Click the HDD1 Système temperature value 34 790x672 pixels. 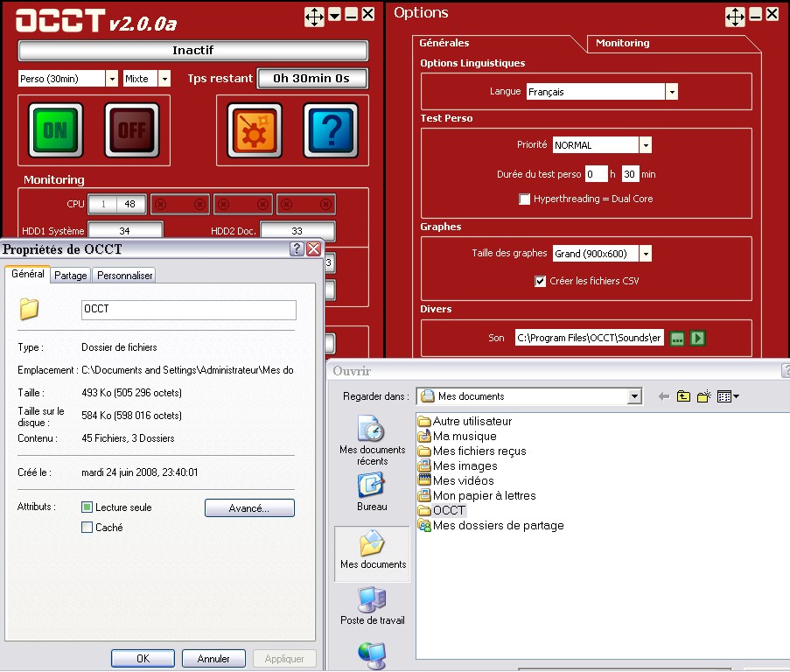pos(125,231)
